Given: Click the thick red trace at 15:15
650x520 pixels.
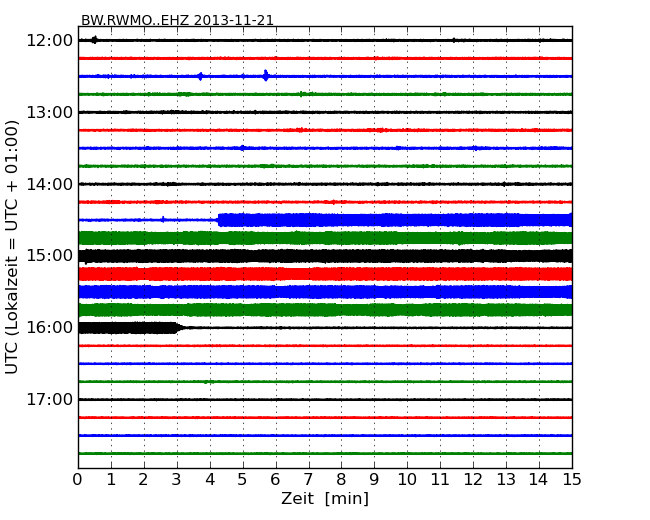Looking at the screenshot, I should [325, 274].
